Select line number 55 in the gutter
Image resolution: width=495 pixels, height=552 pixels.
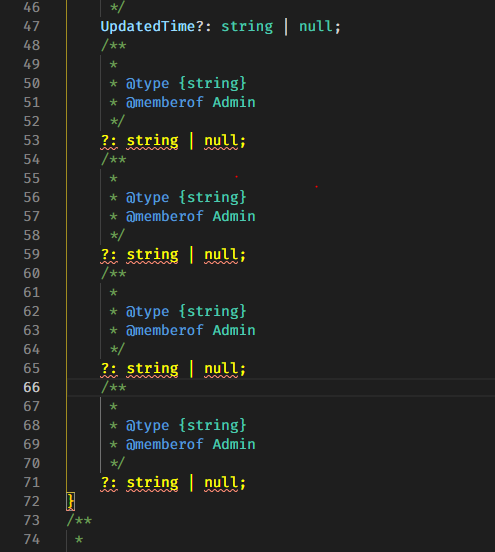tap(32, 178)
